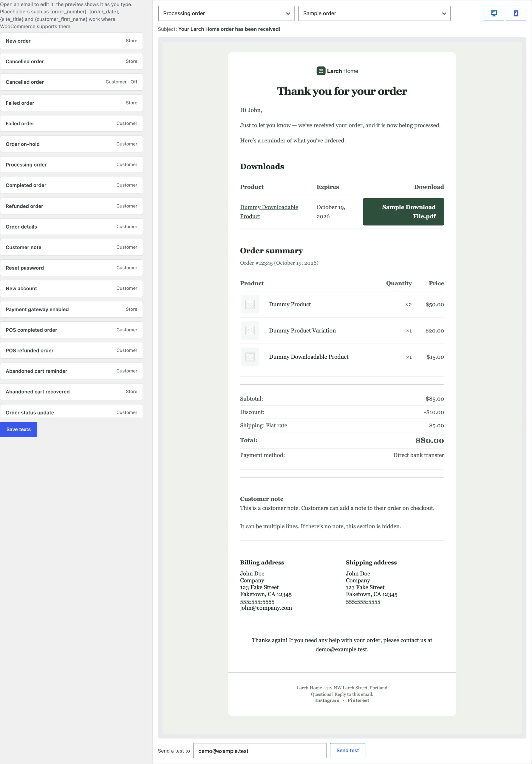Switch to desktop preview mode

pos(494,13)
